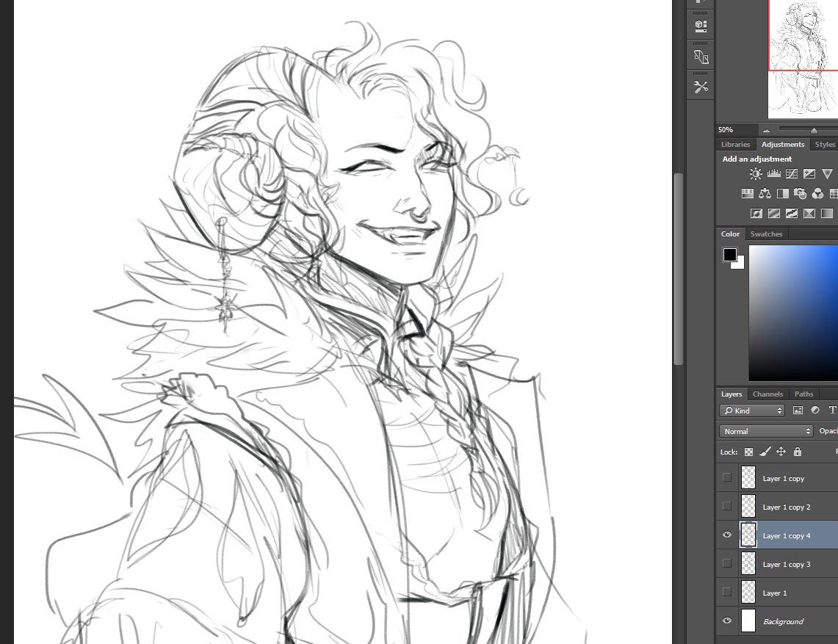This screenshot has height=644, width=838.
Task: Switch to the Paths tab
Action: pyautogui.click(x=803, y=394)
